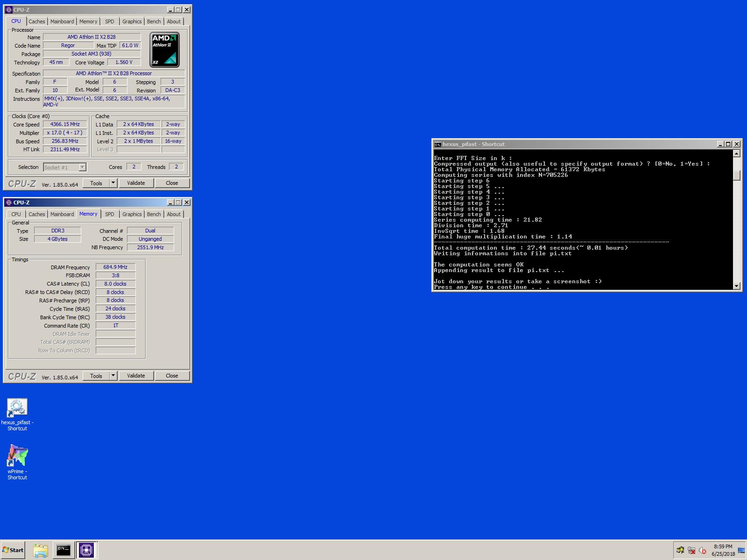
Task: Click the Command Rate value 1T
Action: [x=116, y=325]
